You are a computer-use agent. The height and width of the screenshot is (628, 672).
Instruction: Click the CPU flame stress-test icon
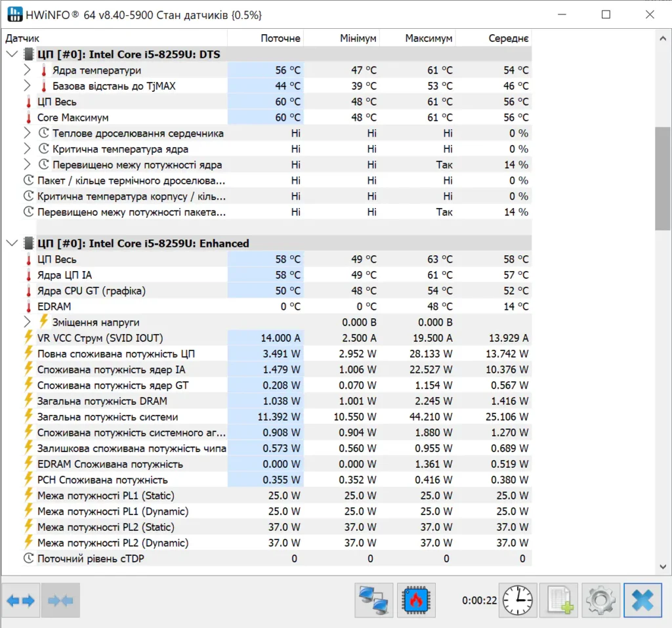click(416, 600)
